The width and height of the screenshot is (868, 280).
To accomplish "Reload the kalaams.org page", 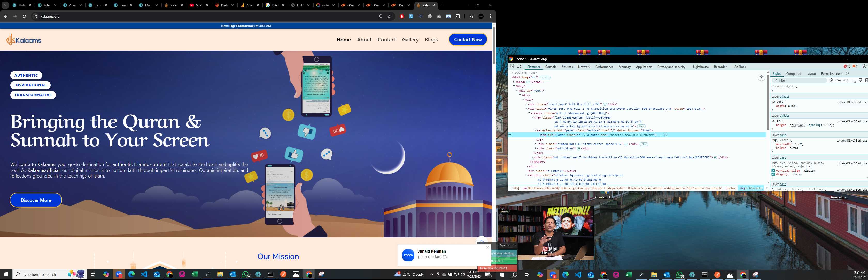I will click(x=24, y=16).
